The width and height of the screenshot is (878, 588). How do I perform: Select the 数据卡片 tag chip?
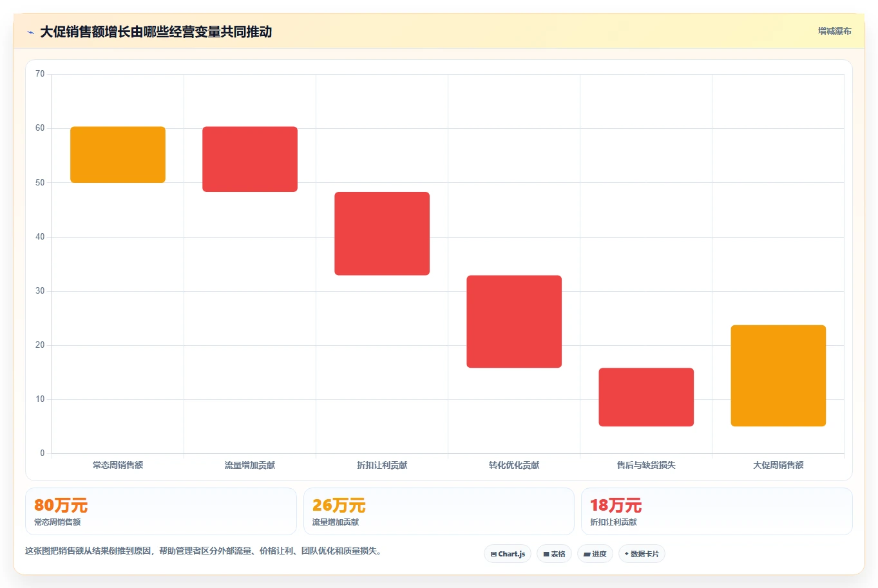(642, 554)
